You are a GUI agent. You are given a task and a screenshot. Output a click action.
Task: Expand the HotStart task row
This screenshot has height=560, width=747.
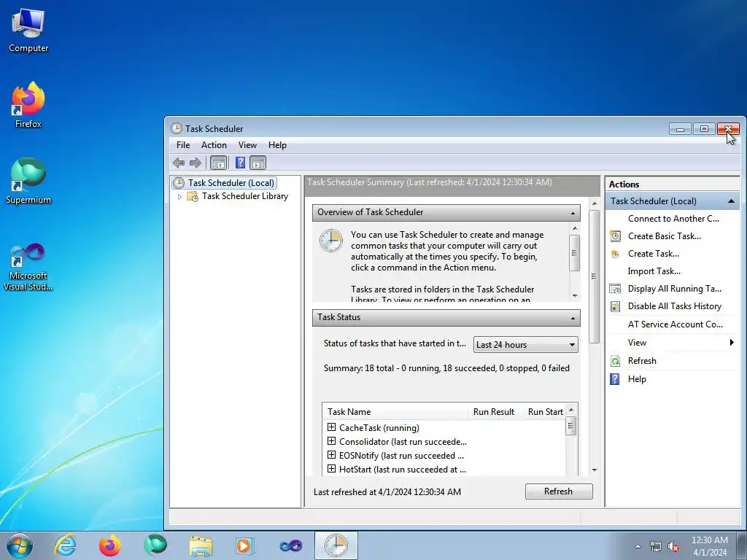pyautogui.click(x=332, y=469)
